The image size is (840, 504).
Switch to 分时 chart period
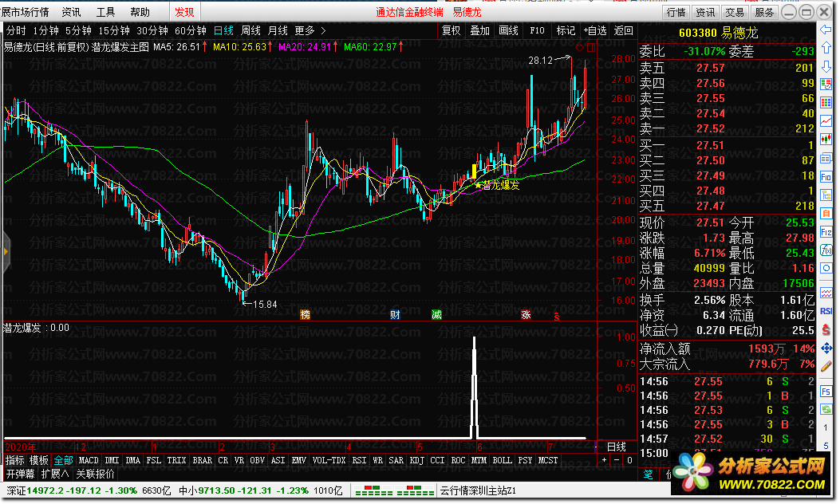16,30
